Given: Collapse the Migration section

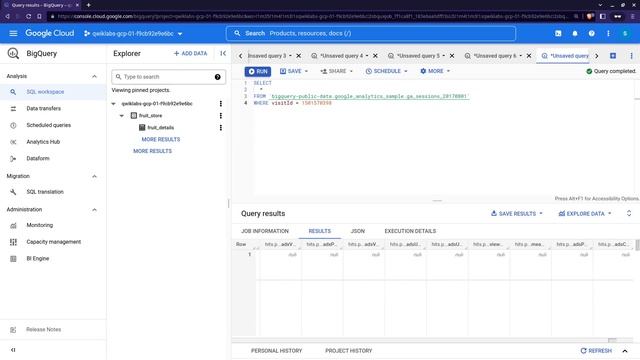Looking at the screenshot, I should pos(94,176).
